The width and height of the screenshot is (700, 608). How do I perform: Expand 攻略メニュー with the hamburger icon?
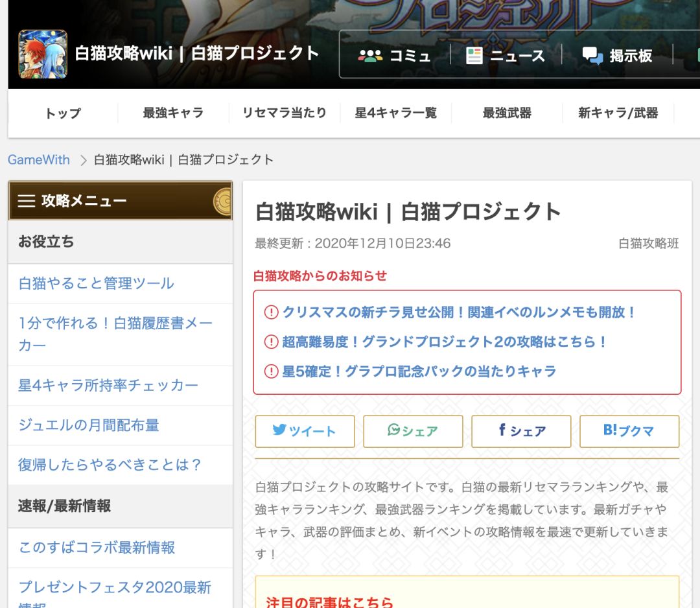(26, 201)
